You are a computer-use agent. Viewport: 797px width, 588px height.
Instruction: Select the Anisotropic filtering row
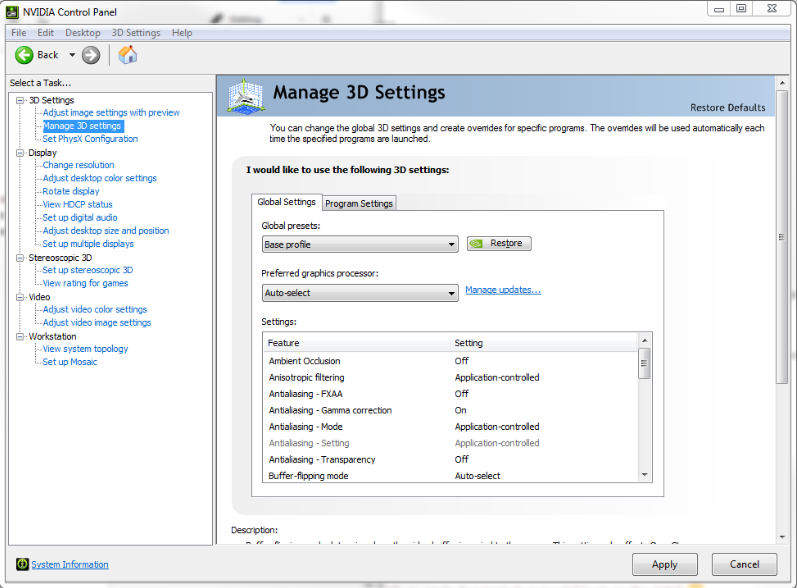[x=450, y=377]
